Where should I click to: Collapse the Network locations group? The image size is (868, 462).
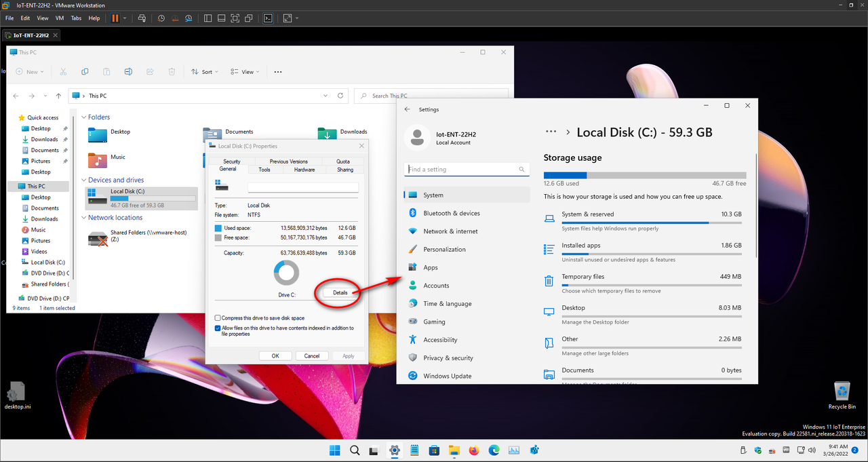click(84, 218)
